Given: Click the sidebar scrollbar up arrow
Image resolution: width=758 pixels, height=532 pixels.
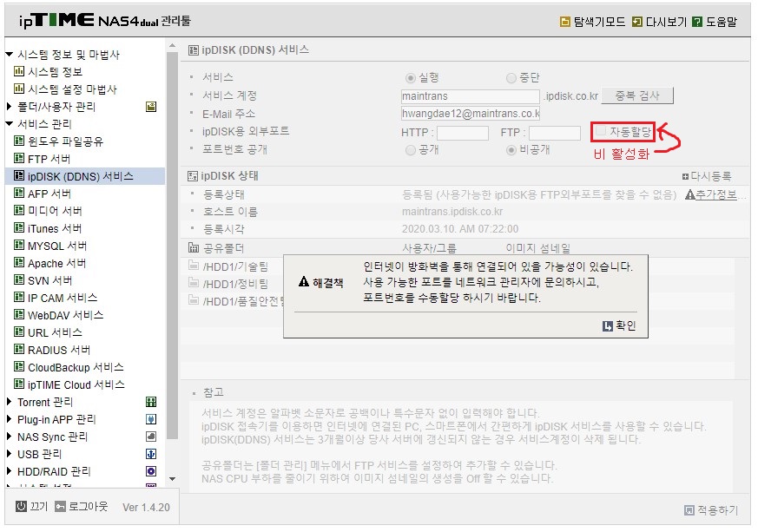Looking at the screenshot, I should (172, 45).
